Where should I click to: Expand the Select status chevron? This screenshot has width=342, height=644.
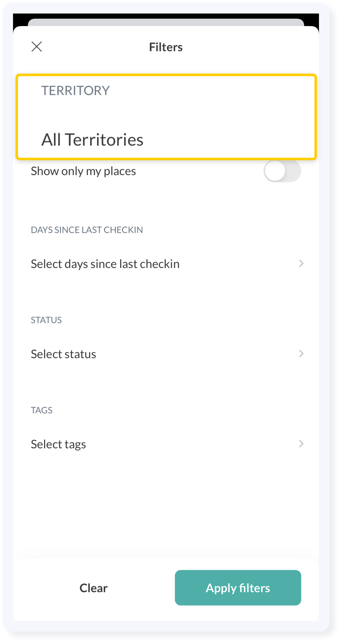click(301, 354)
